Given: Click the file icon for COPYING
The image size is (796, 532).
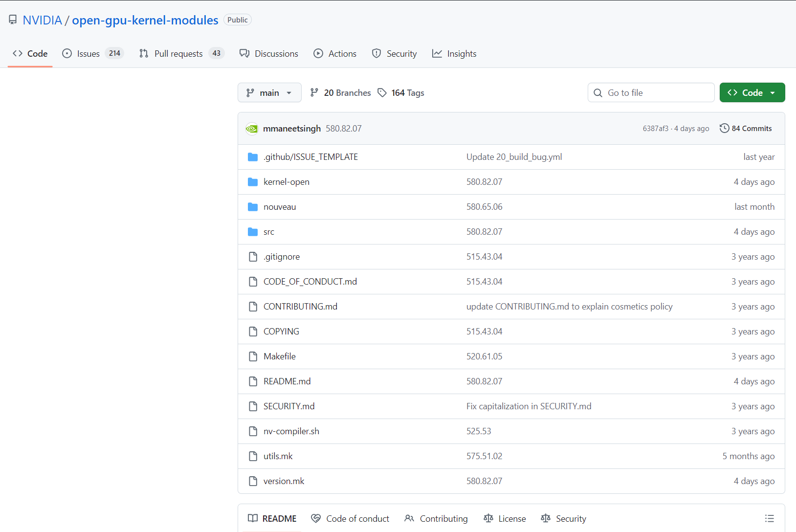Looking at the screenshot, I should (253, 332).
